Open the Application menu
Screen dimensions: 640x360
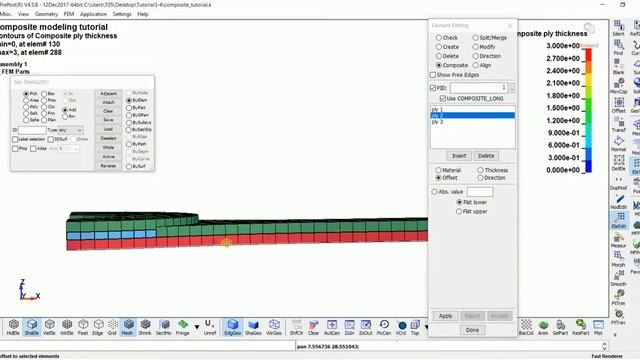click(x=93, y=14)
